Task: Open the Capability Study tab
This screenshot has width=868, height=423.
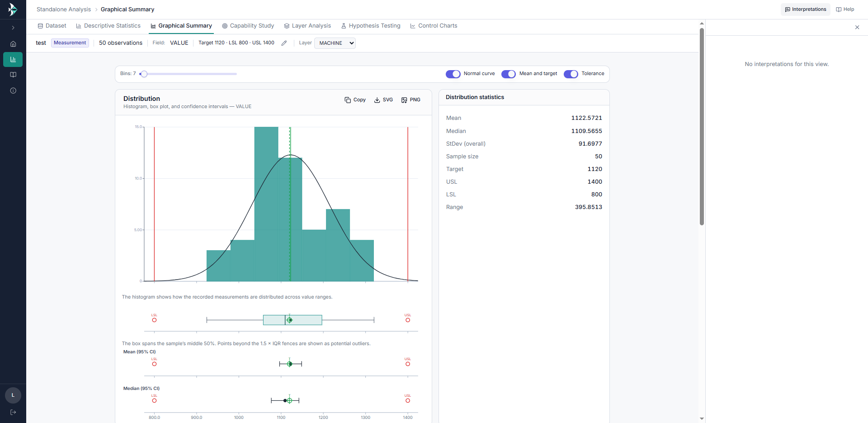Action: pos(248,26)
